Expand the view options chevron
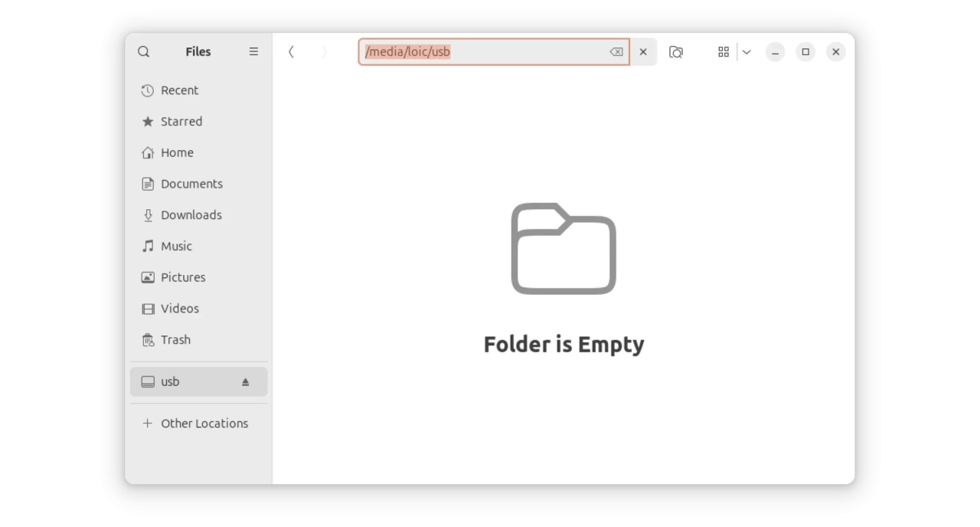Image resolution: width=980 pixels, height=527 pixels. tap(746, 52)
